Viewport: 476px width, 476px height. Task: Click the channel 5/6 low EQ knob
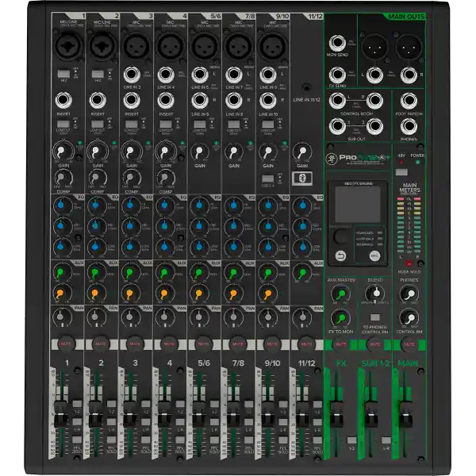pyautogui.click(x=199, y=247)
